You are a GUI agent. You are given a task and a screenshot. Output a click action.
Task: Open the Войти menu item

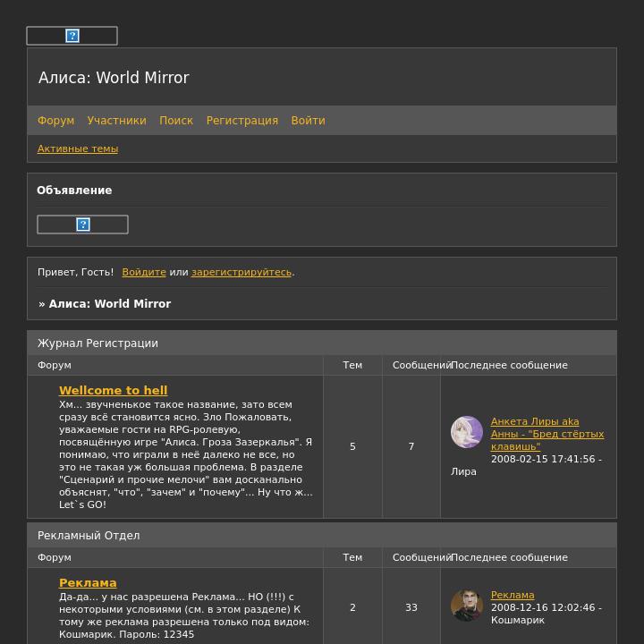pyautogui.click(x=308, y=121)
